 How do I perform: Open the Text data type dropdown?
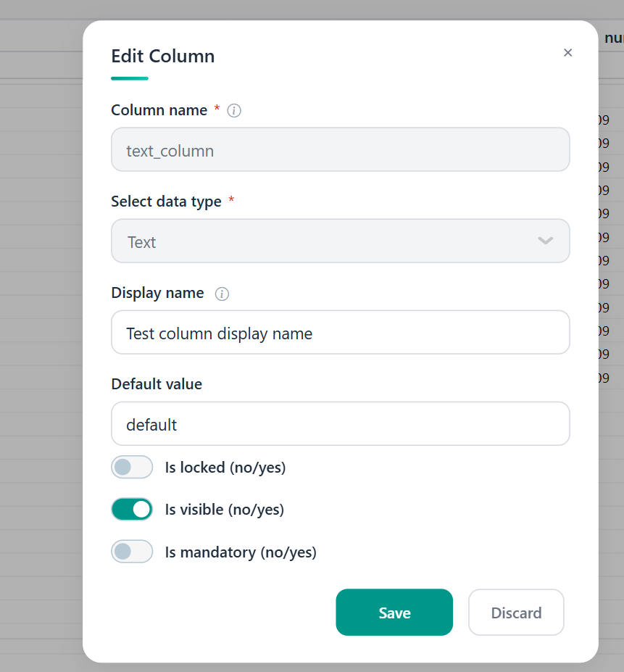341,241
